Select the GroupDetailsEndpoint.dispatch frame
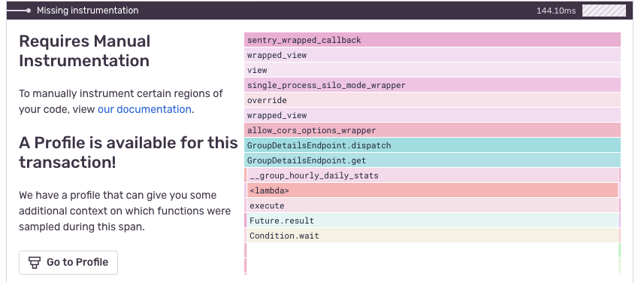The width and height of the screenshot is (644, 283). click(432, 145)
